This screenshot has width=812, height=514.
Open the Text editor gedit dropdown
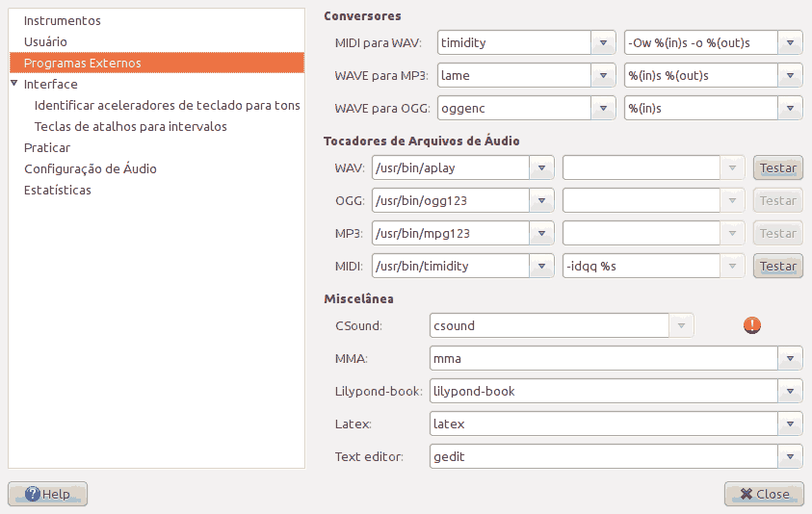pyautogui.click(x=791, y=456)
